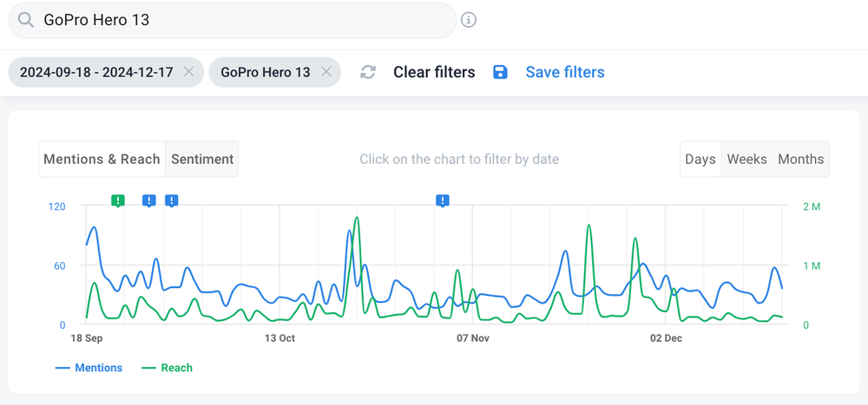Screen dimensions: 868x405
Task: Click the 18 Sep axis label
Action: (86, 338)
